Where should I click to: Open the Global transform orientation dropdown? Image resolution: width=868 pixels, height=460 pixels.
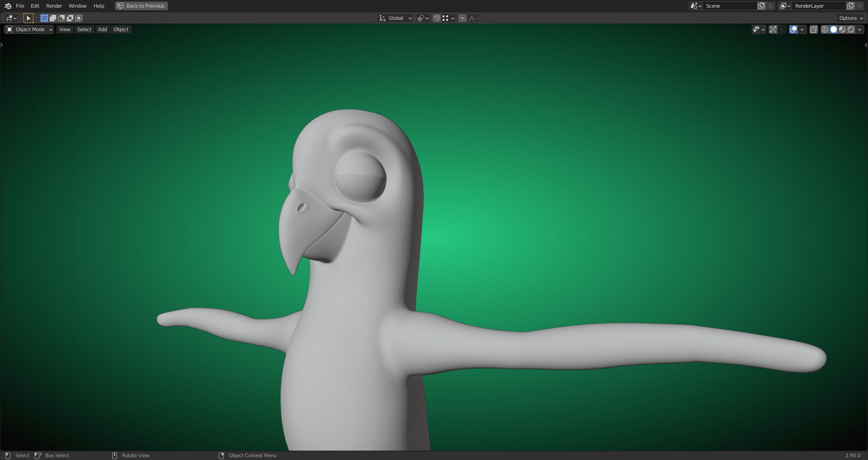[396, 18]
